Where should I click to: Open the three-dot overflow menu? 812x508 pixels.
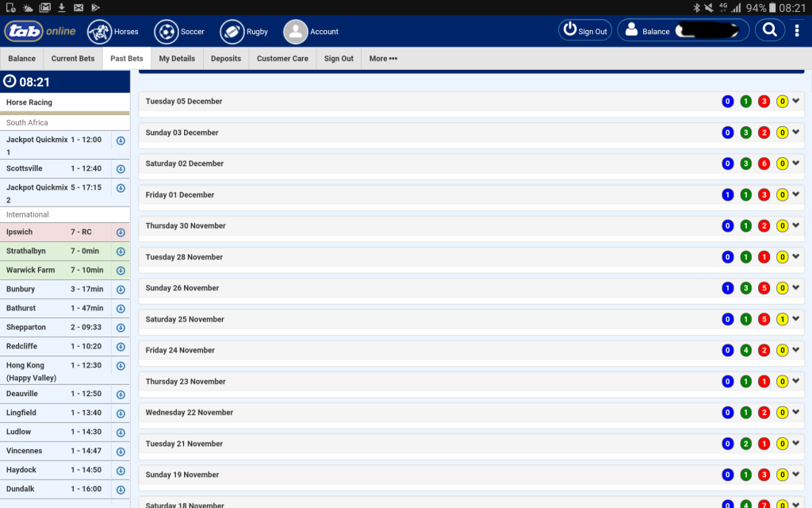(797, 31)
